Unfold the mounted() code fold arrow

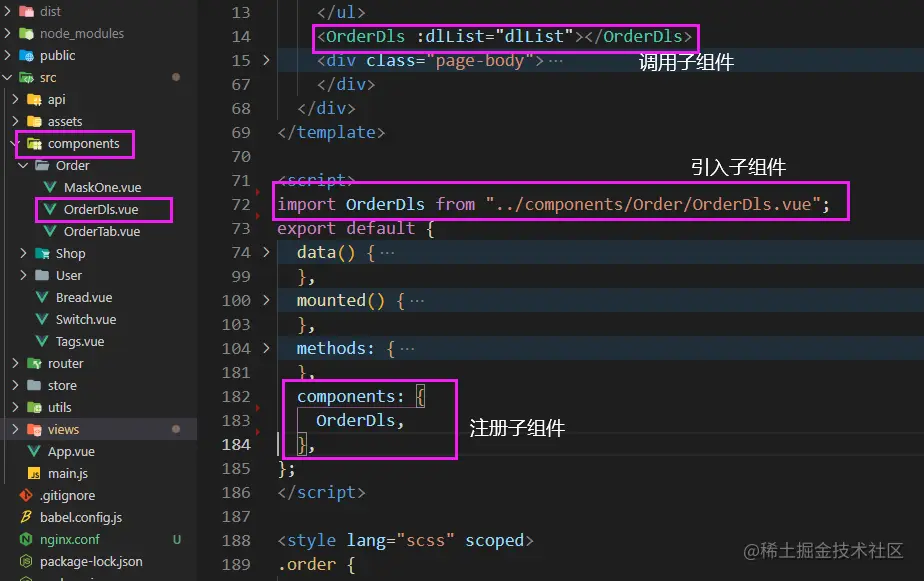pos(266,300)
